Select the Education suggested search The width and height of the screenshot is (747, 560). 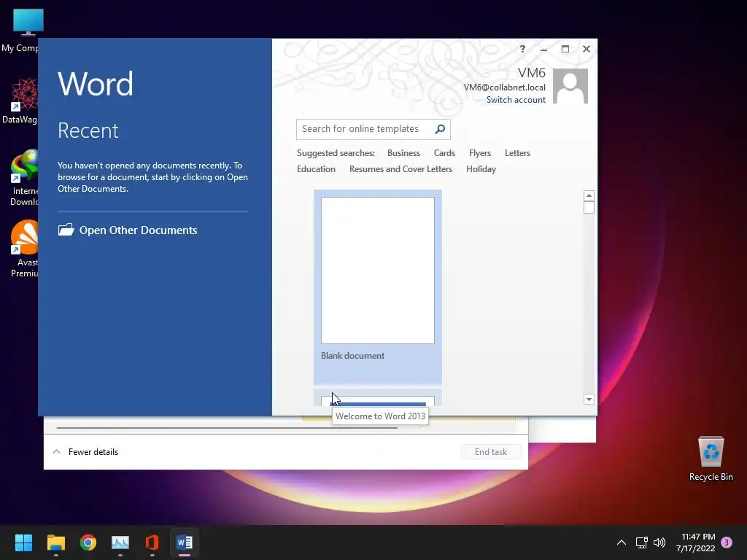tap(316, 169)
